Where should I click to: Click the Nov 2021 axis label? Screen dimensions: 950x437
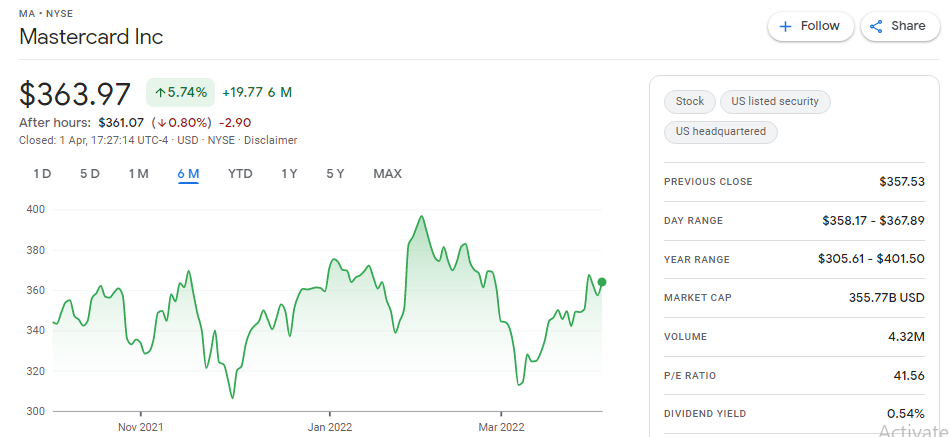[141, 427]
